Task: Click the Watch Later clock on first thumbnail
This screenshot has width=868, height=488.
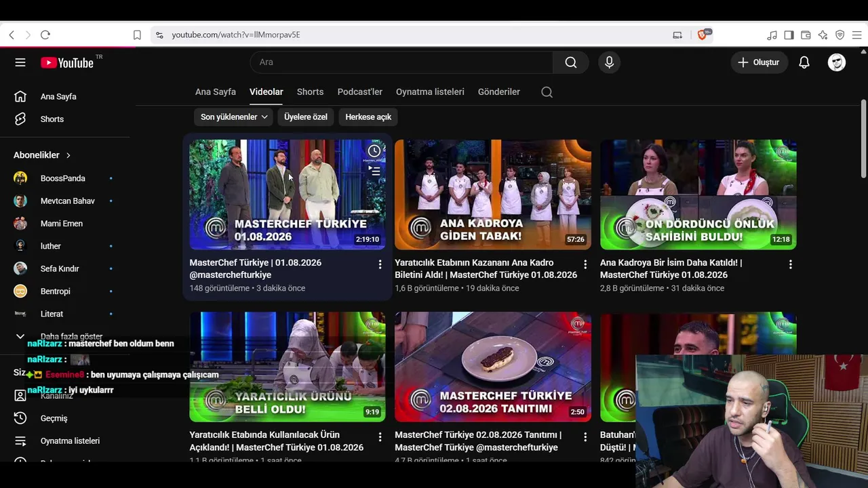Action: (x=374, y=150)
